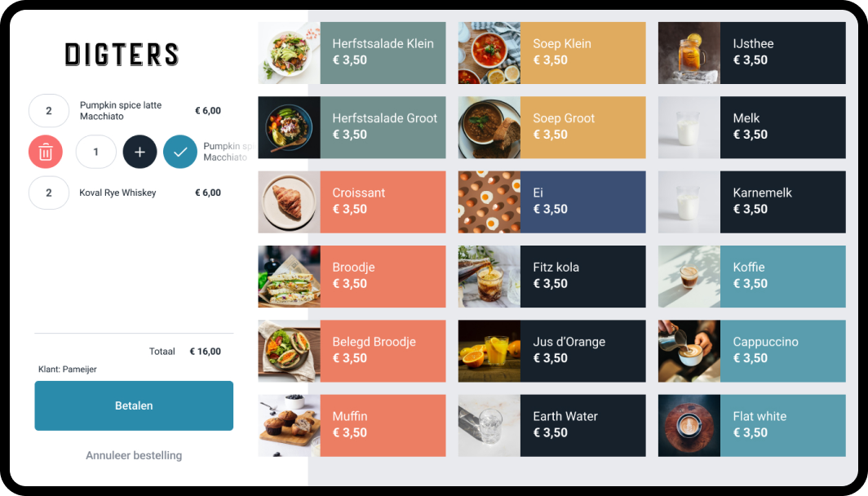Click the Betalen payment button
Viewport: 868px width, 496px height.
coord(134,405)
